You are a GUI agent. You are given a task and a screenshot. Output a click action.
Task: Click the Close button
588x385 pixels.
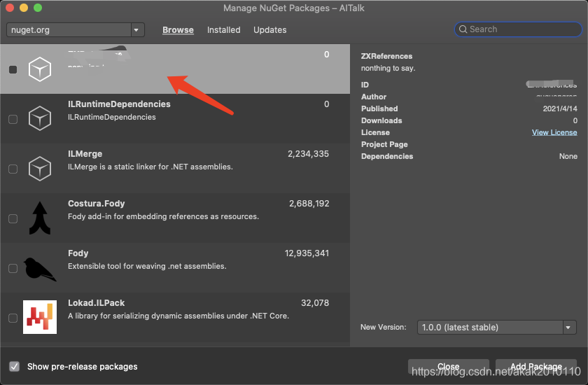(x=449, y=366)
